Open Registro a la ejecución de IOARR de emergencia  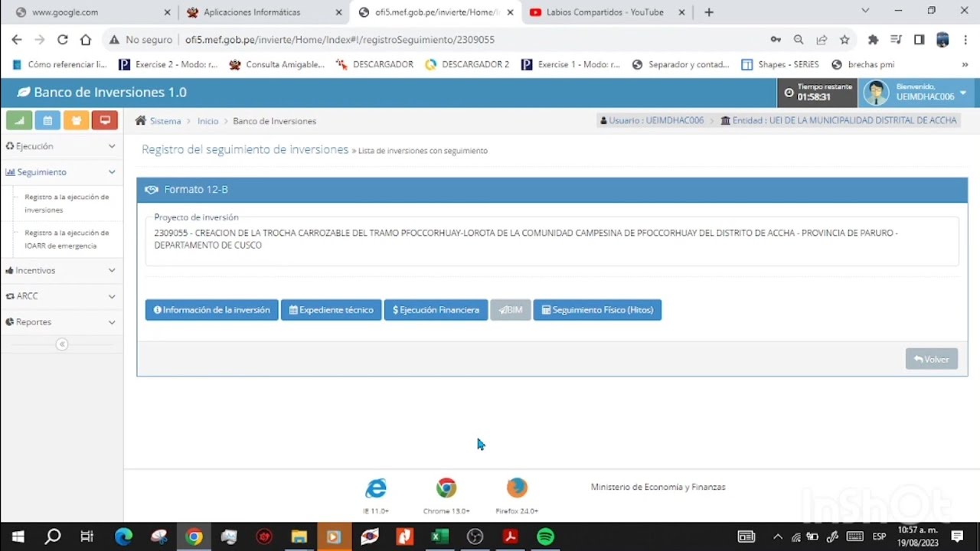(67, 240)
